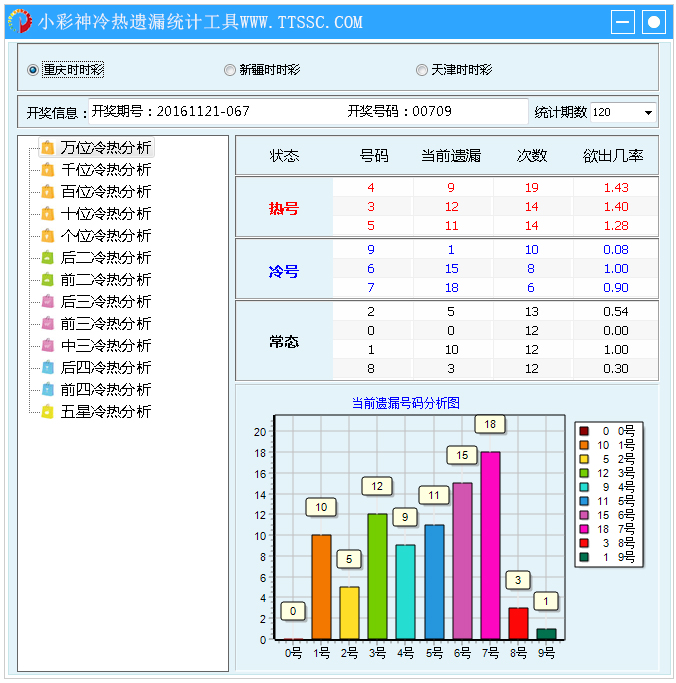Click the 中三冷热分析 pink bag icon

pos(47,346)
